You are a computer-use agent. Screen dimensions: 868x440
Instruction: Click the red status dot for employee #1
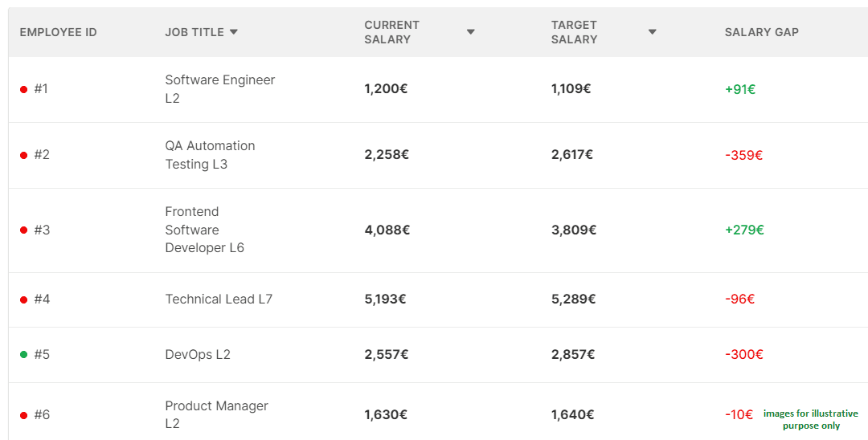[x=24, y=89]
